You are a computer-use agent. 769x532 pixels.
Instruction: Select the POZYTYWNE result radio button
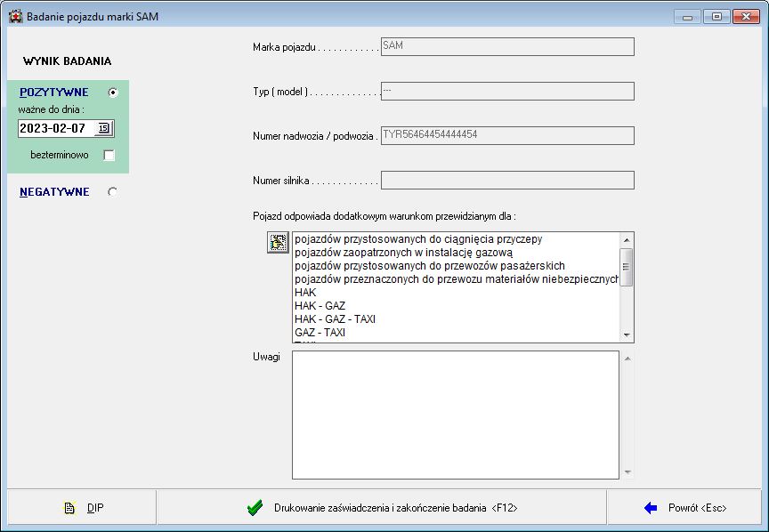pos(112,93)
